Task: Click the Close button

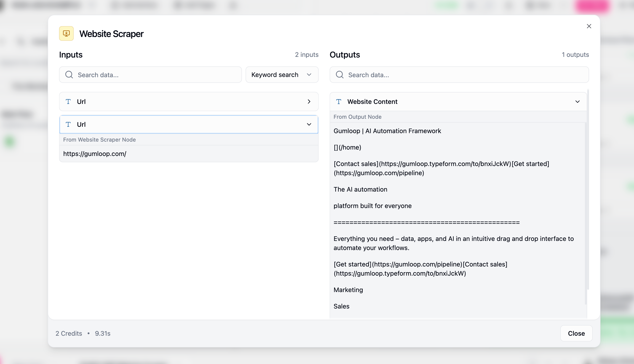Action: point(576,333)
